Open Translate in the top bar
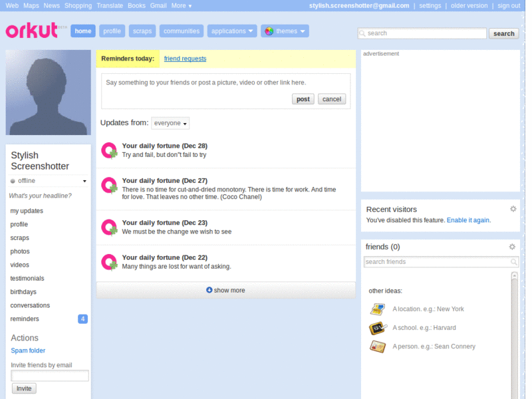 (110, 6)
